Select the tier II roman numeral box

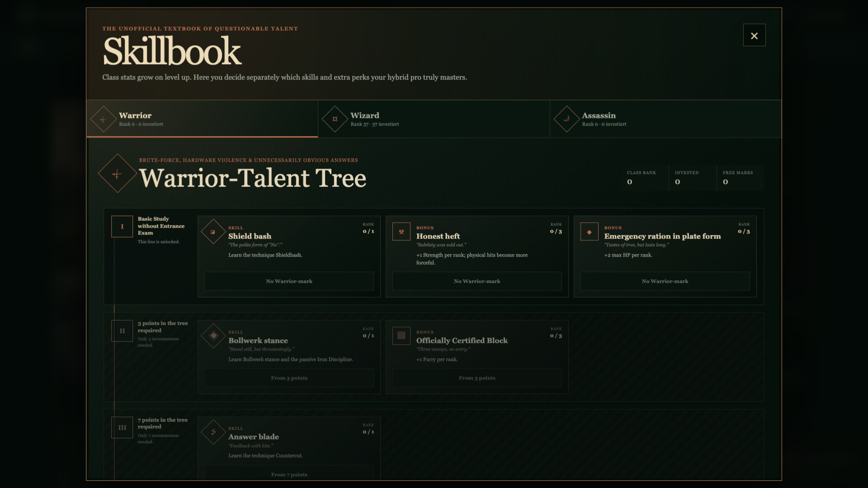pos(122,331)
